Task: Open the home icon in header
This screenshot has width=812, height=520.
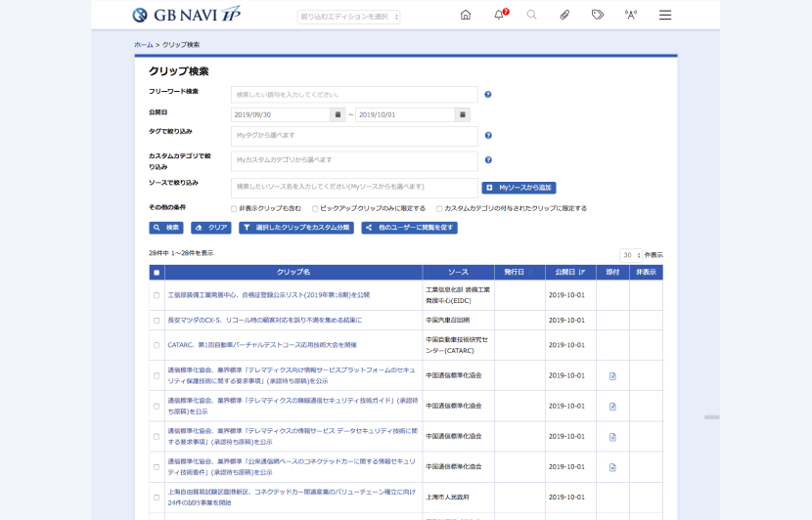Action: [x=466, y=15]
